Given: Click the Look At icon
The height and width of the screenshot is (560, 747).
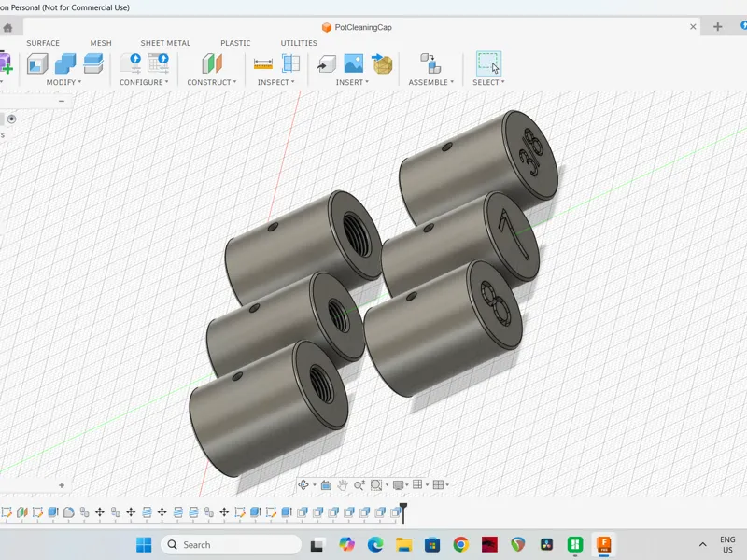Looking at the screenshot, I should tap(326, 484).
